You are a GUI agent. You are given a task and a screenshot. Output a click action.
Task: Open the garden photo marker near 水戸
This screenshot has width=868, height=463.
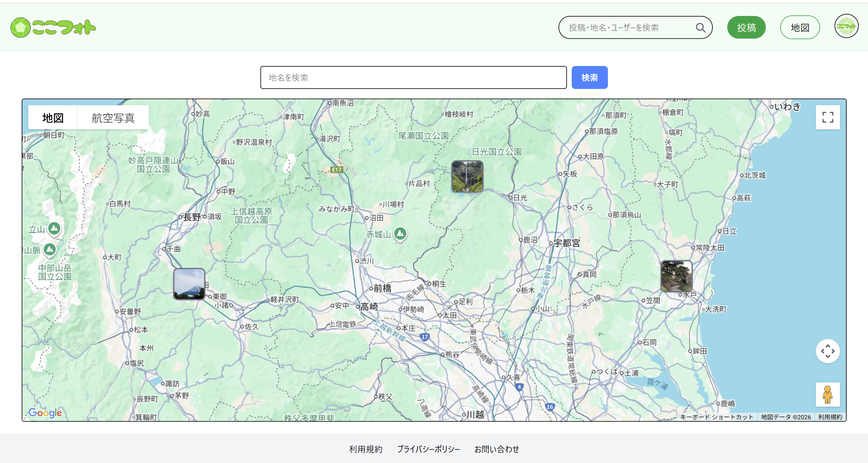(x=676, y=276)
